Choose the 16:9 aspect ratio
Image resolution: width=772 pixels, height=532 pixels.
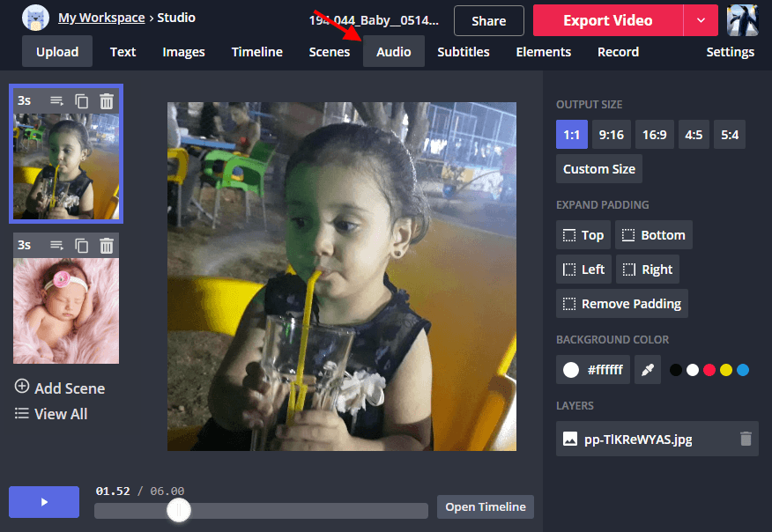(655, 135)
